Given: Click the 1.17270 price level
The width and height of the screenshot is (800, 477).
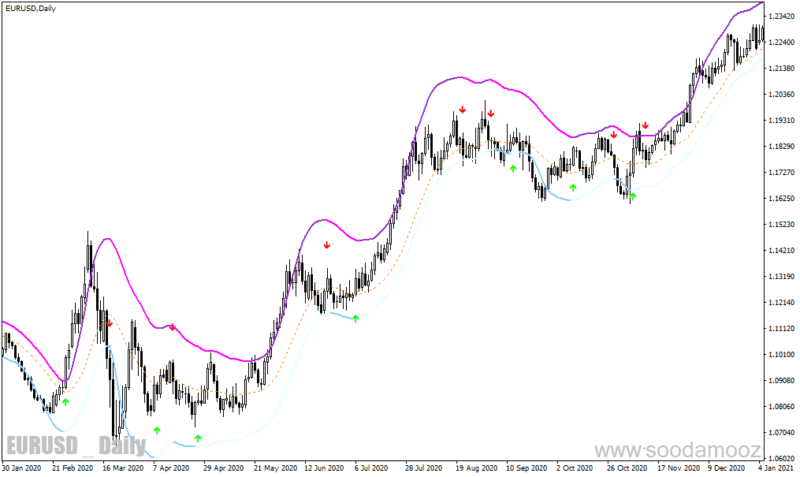Looking at the screenshot, I should tap(782, 172).
